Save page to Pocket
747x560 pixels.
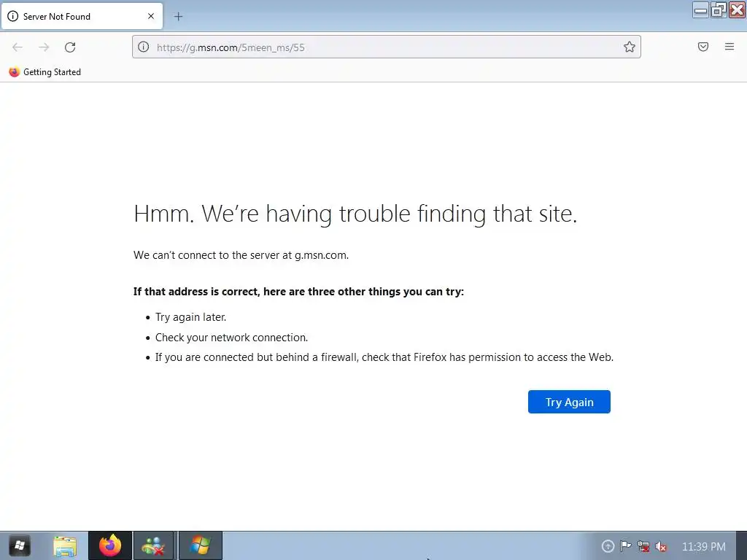703,47
